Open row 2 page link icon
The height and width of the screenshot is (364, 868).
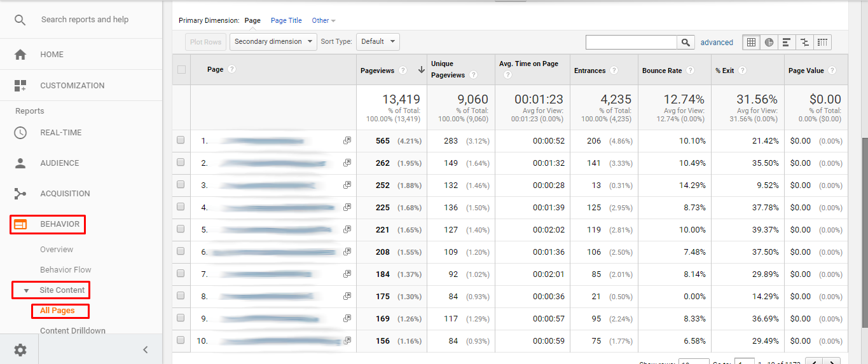tap(347, 163)
